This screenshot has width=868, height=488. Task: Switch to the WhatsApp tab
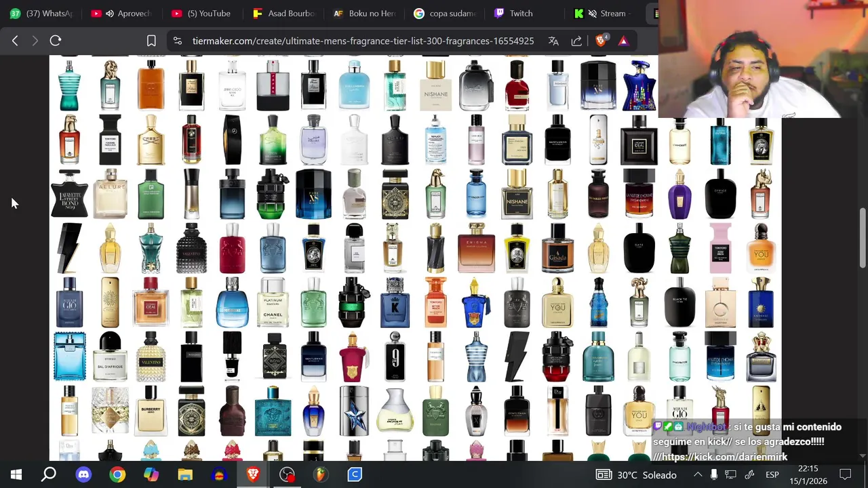tap(41, 13)
